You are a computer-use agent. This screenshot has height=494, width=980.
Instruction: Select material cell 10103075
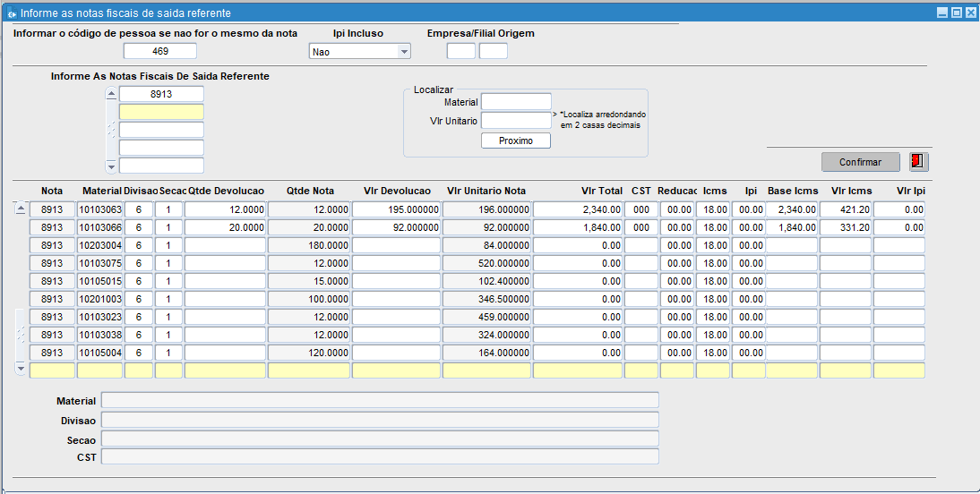100,263
